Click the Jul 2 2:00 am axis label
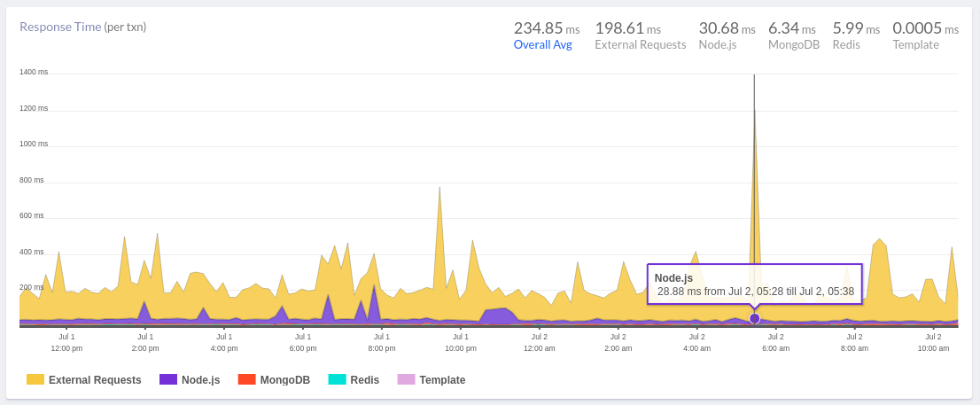The height and width of the screenshot is (405, 980). pyautogui.click(x=618, y=342)
